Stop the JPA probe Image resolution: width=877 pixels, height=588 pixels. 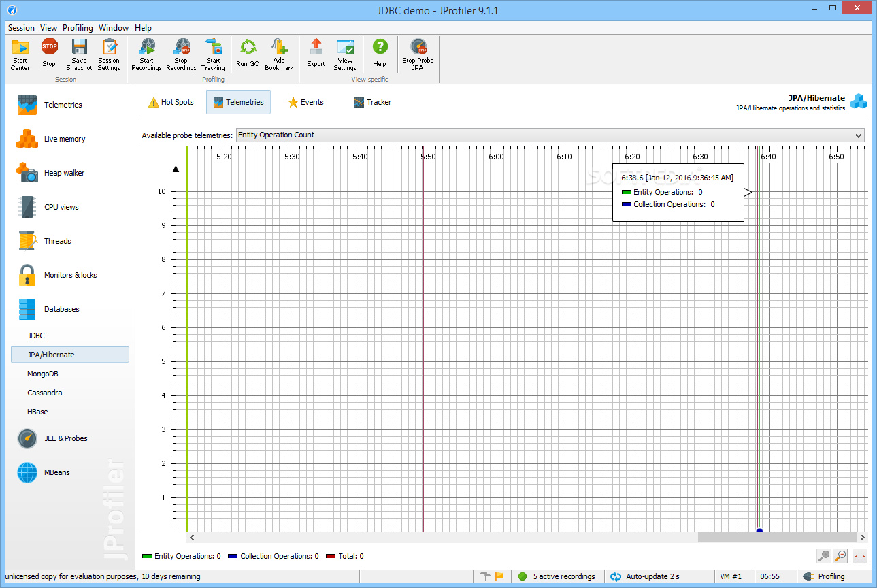(418, 54)
